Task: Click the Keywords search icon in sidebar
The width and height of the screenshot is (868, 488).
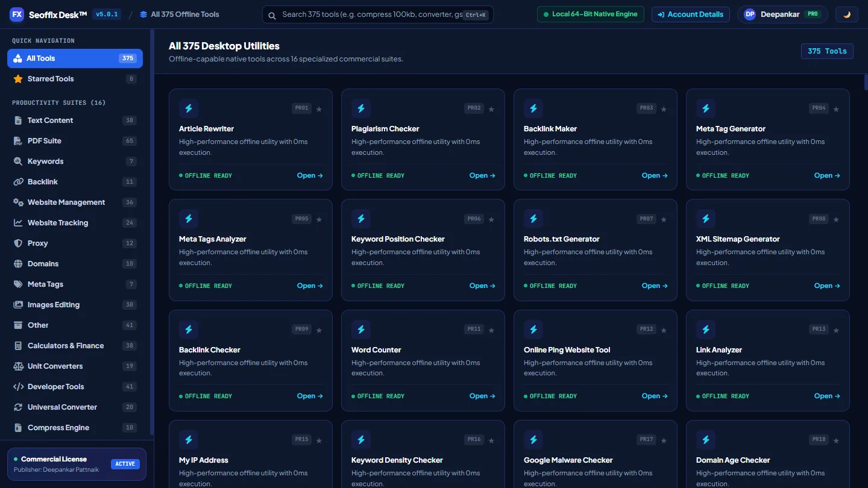Action: 18,161
